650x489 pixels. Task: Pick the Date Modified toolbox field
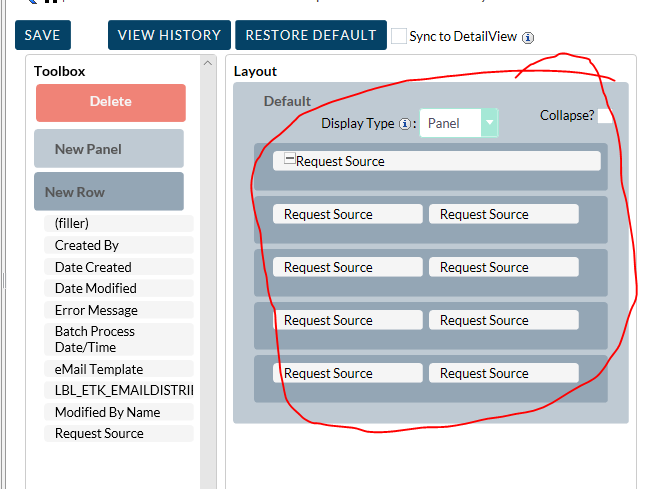click(119, 288)
